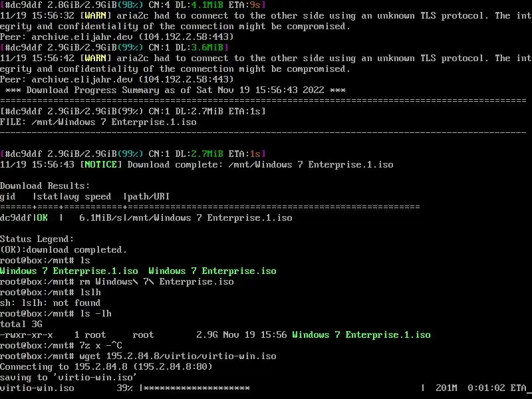Image resolution: width=532 pixels, height=399 pixels.
Task: Click 'total 3G' line
Action: tap(21, 325)
